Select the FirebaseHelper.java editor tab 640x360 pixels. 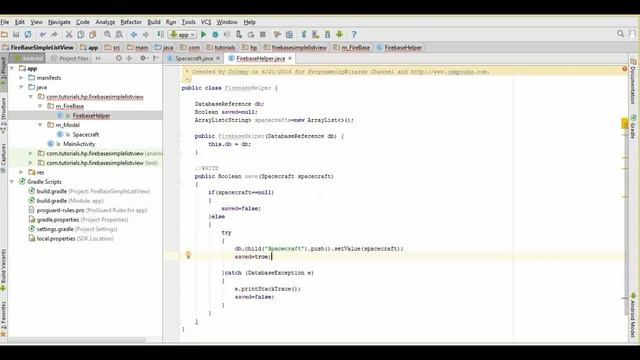point(260,58)
